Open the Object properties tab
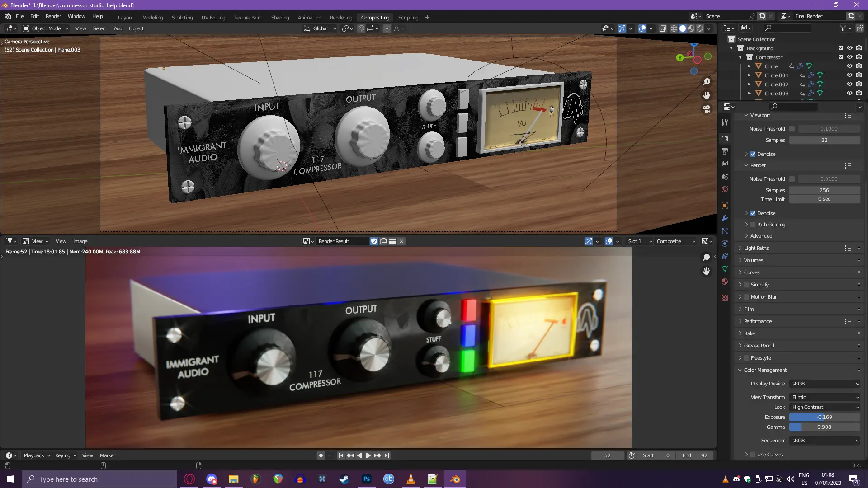868x488 pixels. click(x=725, y=206)
